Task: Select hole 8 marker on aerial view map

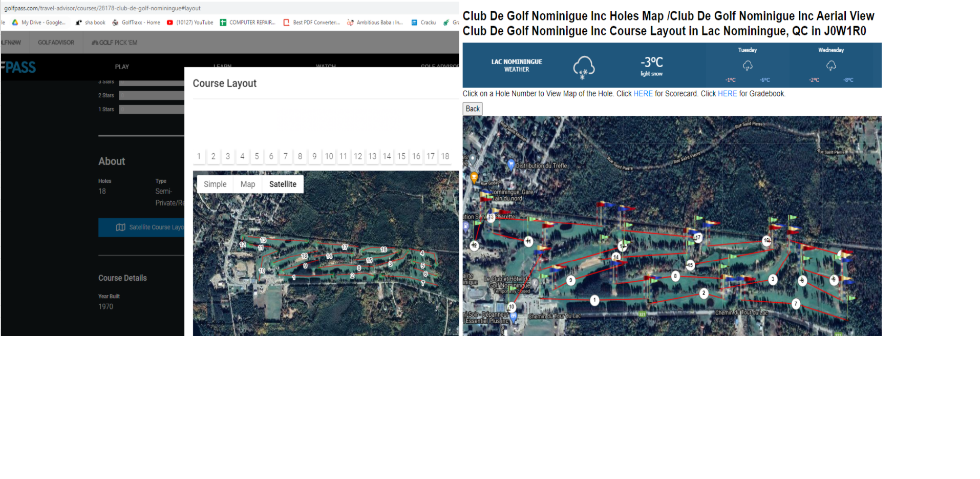Action: (x=675, y=276)
